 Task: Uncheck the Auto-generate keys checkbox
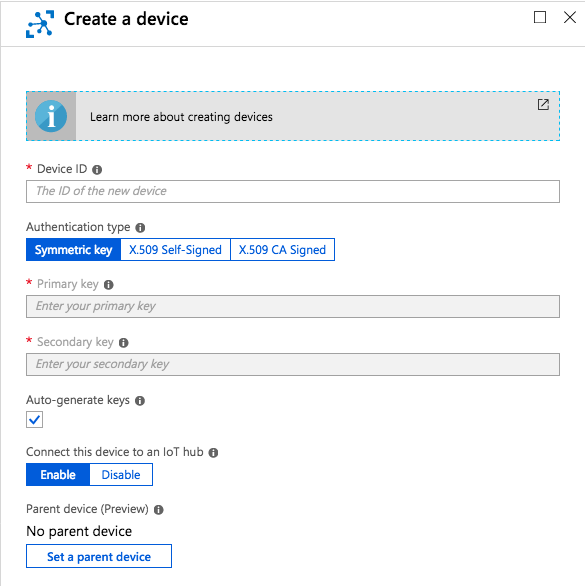pyautogui.click(x=34, y=419)
